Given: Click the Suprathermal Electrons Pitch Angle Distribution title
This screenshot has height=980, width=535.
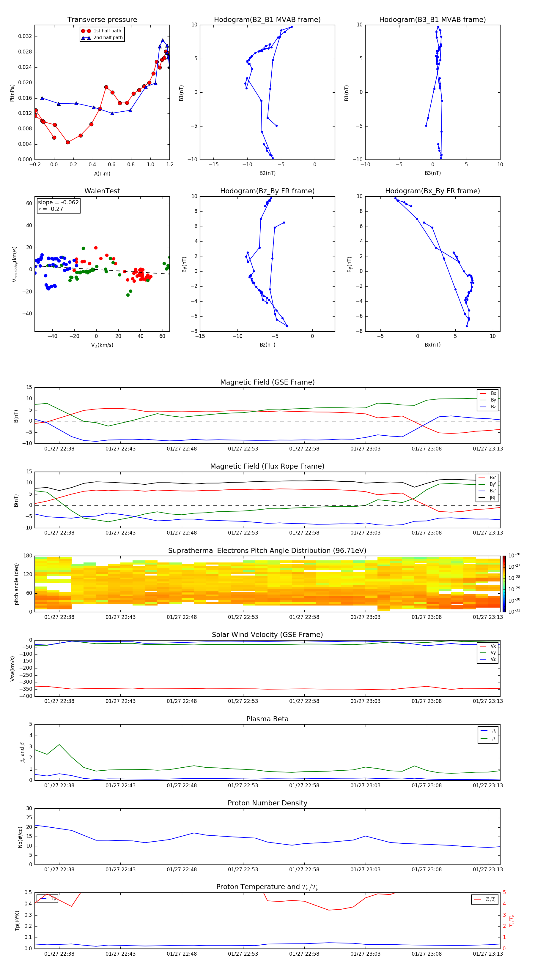Looking at the screenshot, I should 267,551.
